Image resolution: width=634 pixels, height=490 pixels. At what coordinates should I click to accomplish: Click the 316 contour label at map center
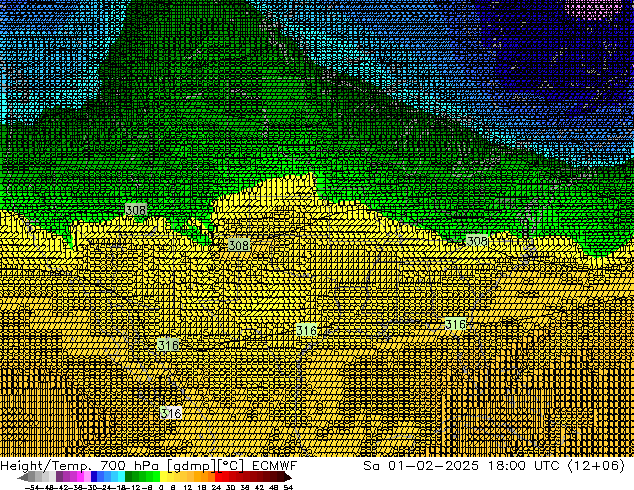(x=306, y=330)
